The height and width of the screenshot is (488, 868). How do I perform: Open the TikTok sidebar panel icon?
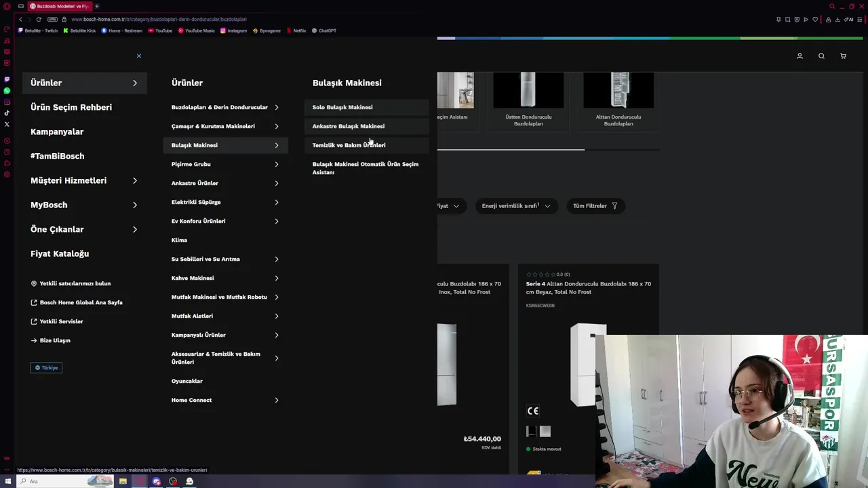[7, 113]
